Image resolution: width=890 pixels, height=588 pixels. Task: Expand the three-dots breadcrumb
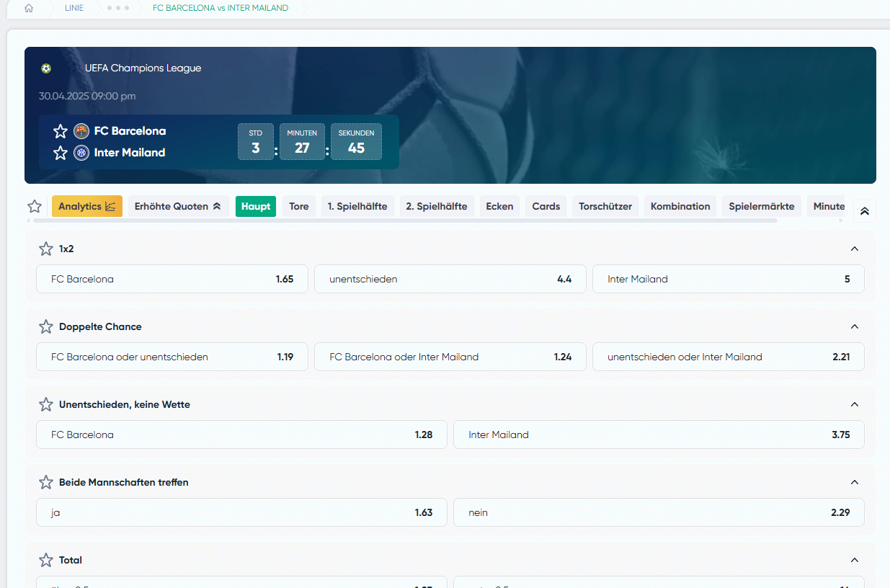click(x=118, y=8)
